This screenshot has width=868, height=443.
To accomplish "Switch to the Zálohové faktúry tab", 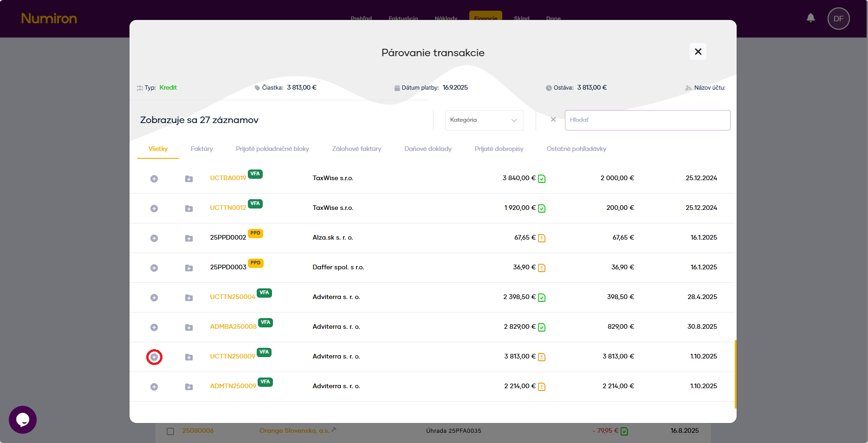I will (x=356, y=149).
